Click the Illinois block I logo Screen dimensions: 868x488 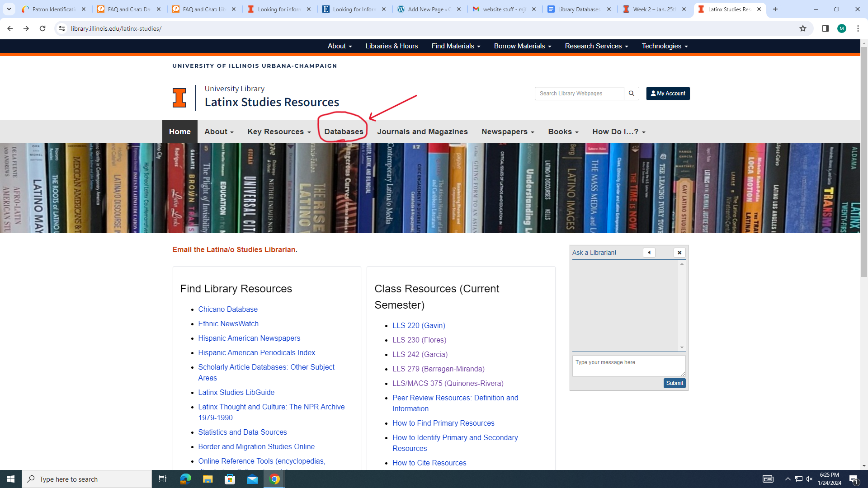[179, 98]
